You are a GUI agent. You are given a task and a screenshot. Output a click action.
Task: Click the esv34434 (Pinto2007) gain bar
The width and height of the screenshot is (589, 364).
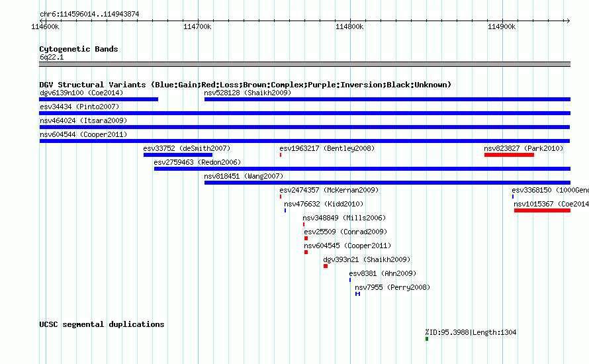[x=304, y=113]
